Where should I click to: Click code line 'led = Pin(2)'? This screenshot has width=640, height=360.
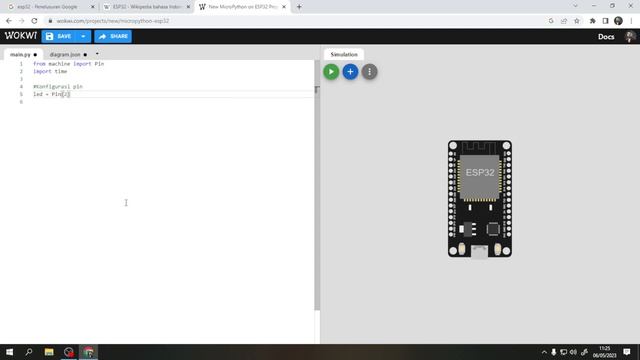coord(52,94)
